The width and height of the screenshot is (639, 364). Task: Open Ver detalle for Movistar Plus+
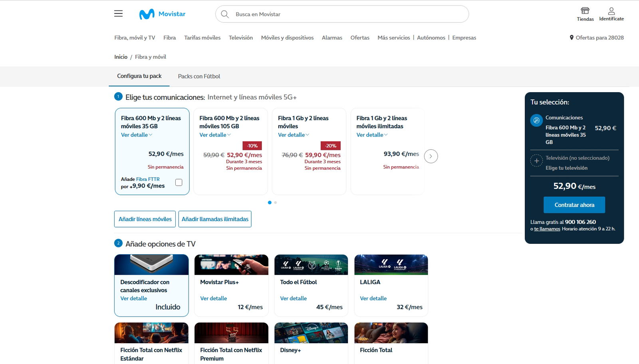tap(214, 299)
